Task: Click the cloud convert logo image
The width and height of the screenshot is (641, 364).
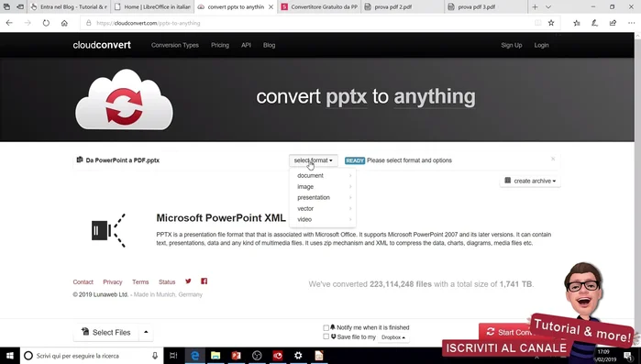Action: (125, 100)
